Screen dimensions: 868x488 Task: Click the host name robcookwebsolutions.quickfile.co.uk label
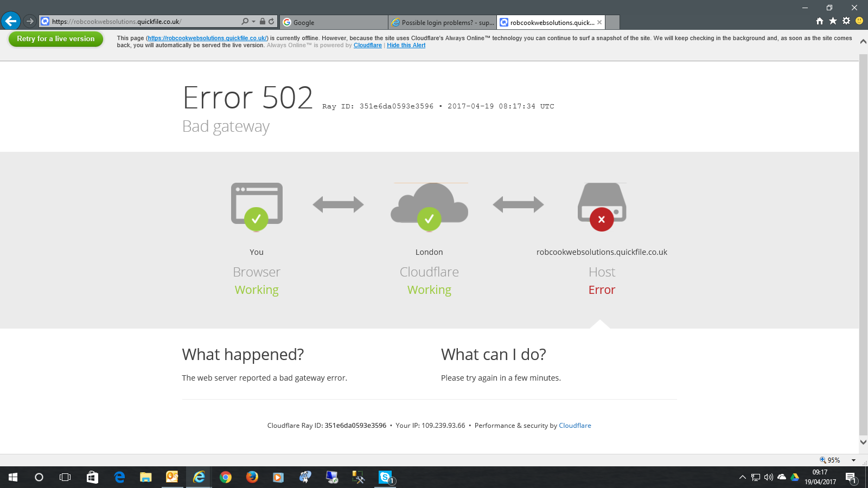(x=602, y=252)
